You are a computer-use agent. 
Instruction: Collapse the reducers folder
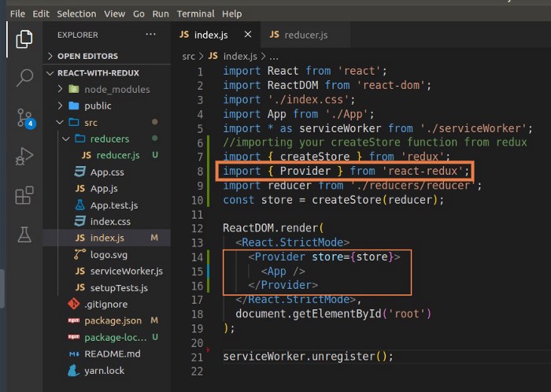109,139
